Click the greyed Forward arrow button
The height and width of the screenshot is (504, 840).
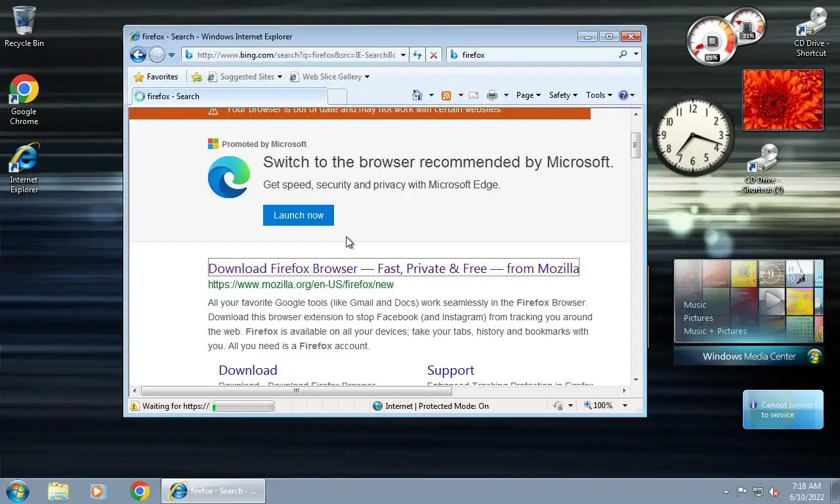[157, 54]
